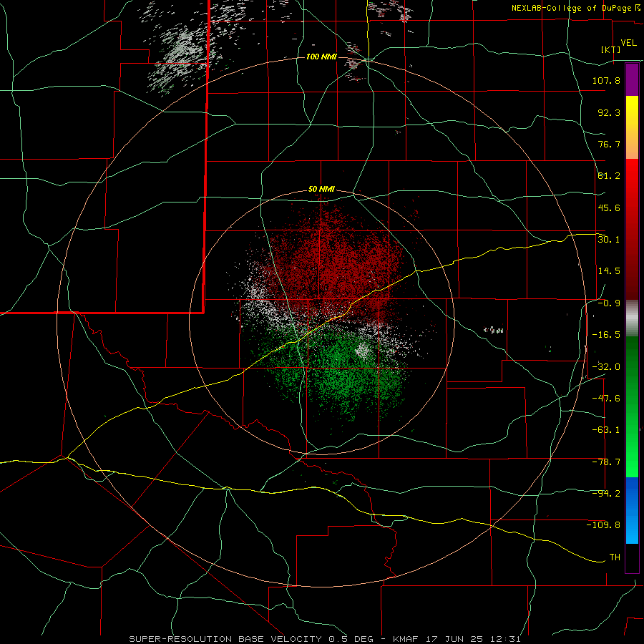Click the 92.3 legend value
The width and height of the screenshot is (644, 644).
pos(609,112)
